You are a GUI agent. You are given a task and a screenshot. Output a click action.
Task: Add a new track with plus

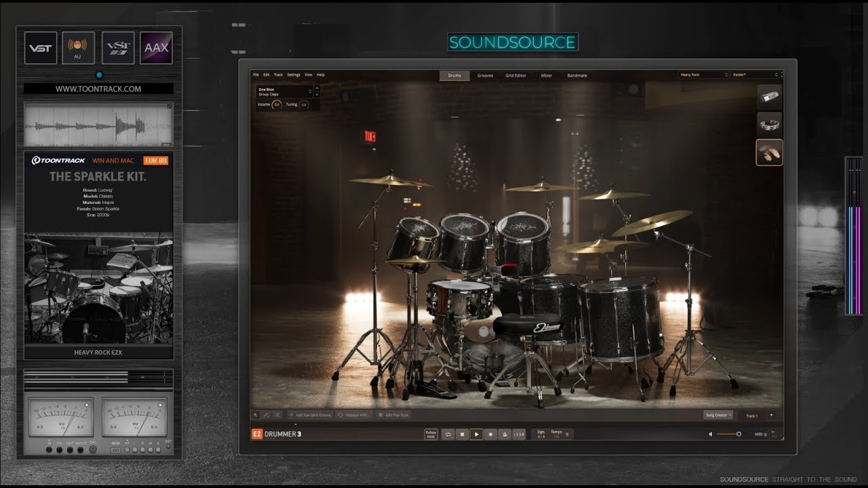tap(771, 415)
